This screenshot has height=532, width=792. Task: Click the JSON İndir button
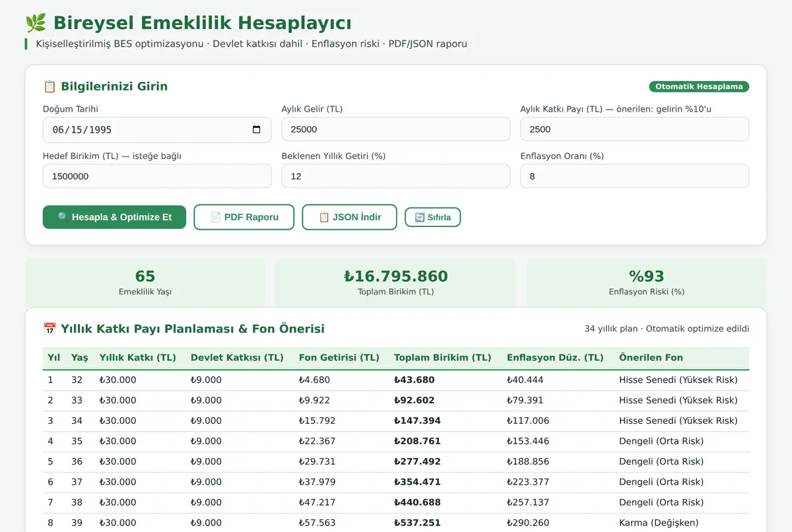point(350,217)
